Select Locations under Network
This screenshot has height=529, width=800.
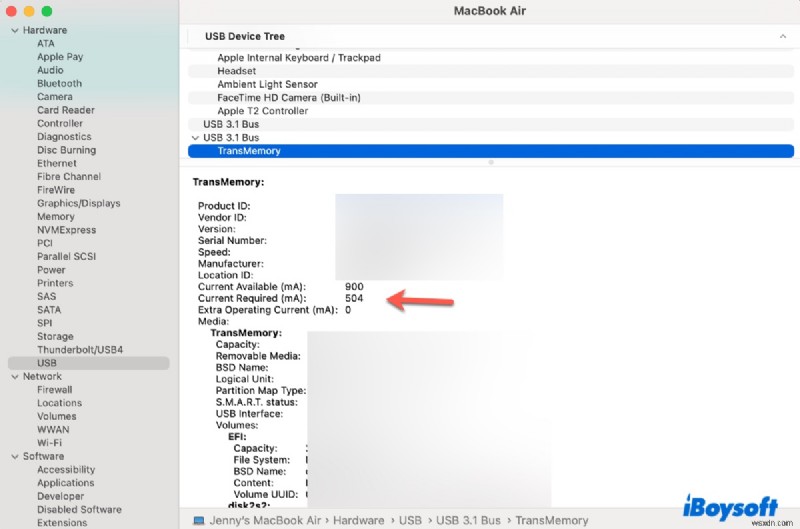[x=59, y=403]
